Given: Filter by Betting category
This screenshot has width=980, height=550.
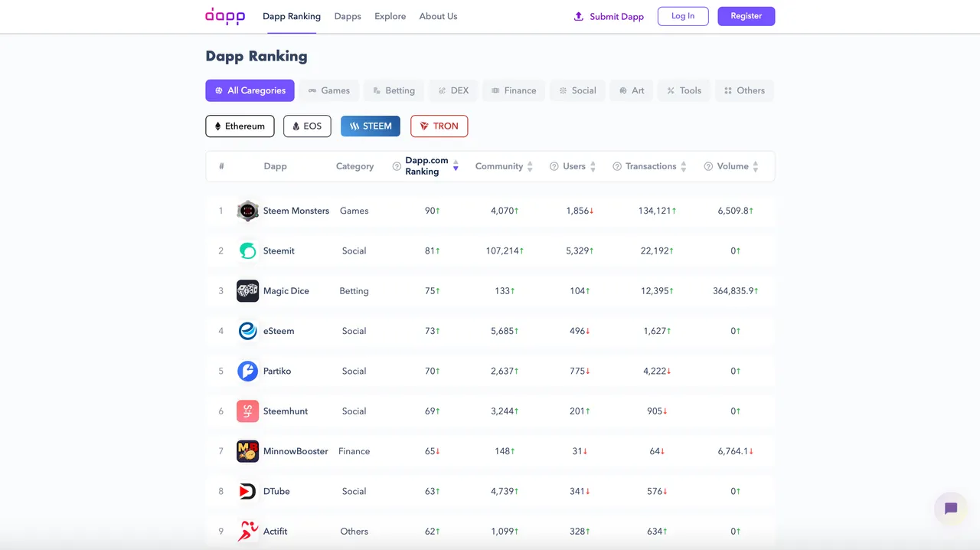Looking at the screenshot, I should tap(394, 90).
